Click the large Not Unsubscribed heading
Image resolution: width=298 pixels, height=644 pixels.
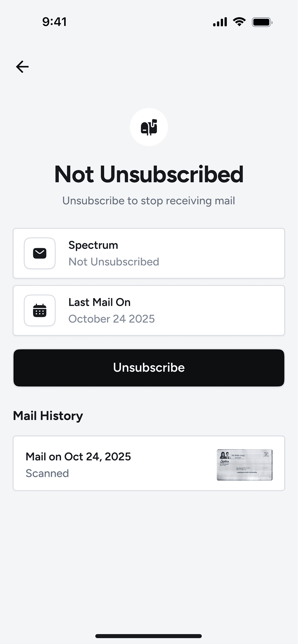(x=149, y=174)
